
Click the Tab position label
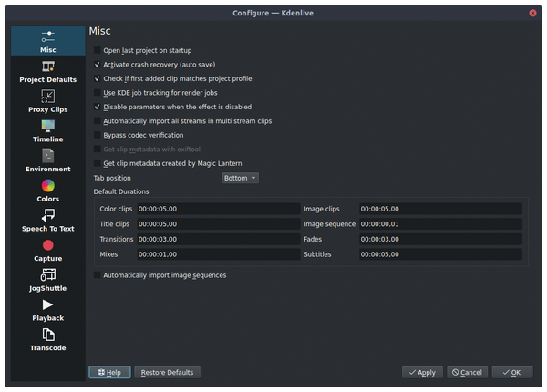click(x=112, y=178)
